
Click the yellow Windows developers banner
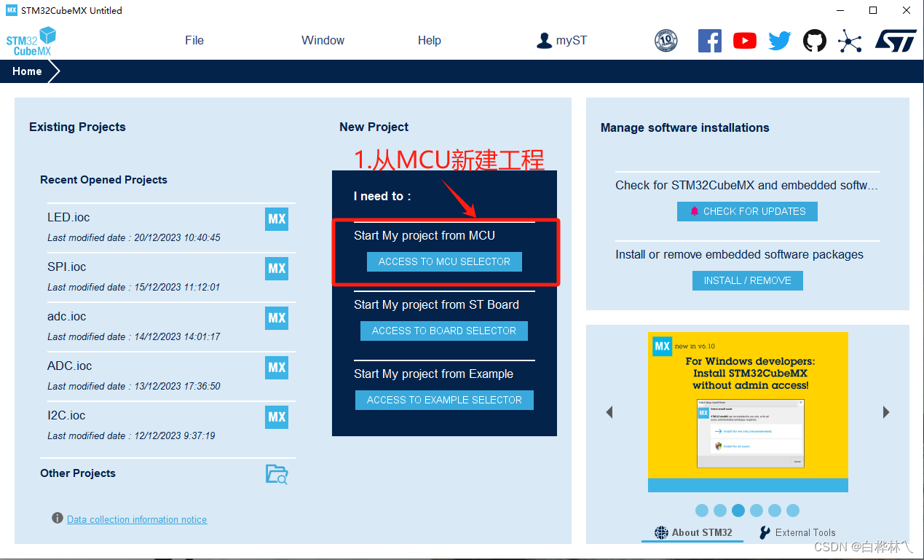pos(748,411)
